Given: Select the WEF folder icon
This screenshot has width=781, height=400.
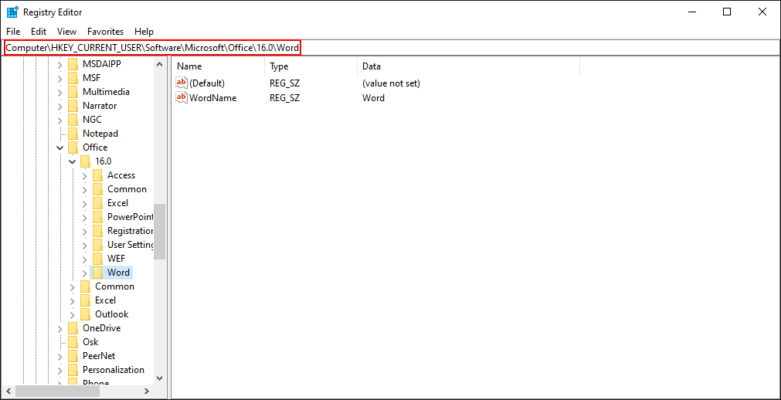Looking at the screenshot, I should click(x=98, y=259).
